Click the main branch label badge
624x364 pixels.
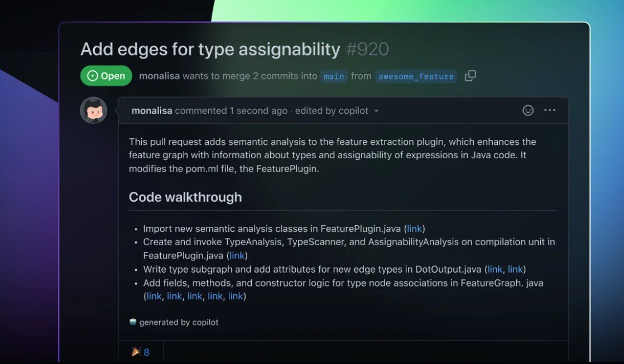click(333, 76)
